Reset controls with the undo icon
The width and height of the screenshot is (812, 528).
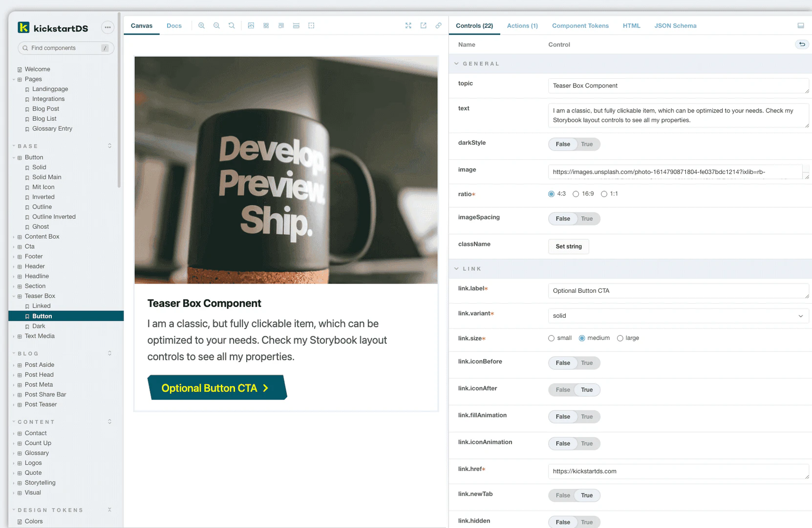[x=802, y=44]
